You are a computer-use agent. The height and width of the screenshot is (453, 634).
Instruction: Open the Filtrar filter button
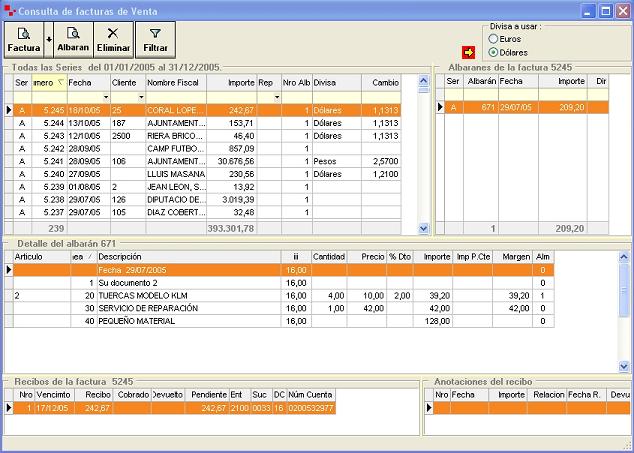[x=155, y=40]
